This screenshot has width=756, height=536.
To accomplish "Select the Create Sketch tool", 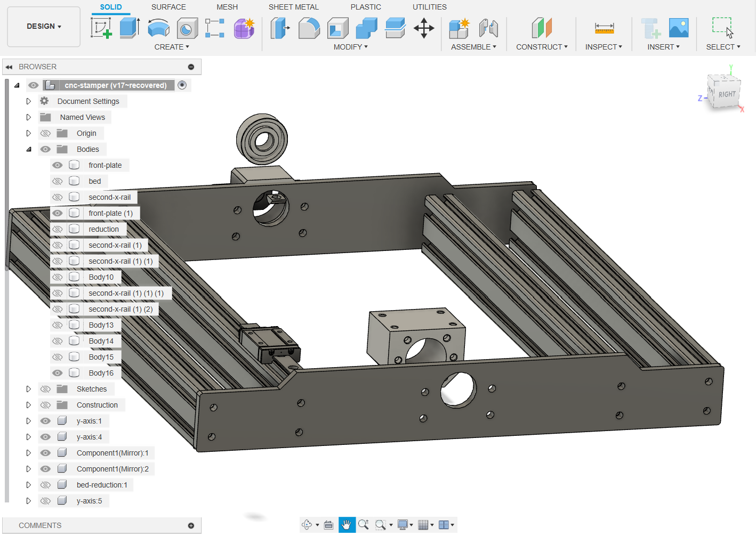I will (101, 28).
